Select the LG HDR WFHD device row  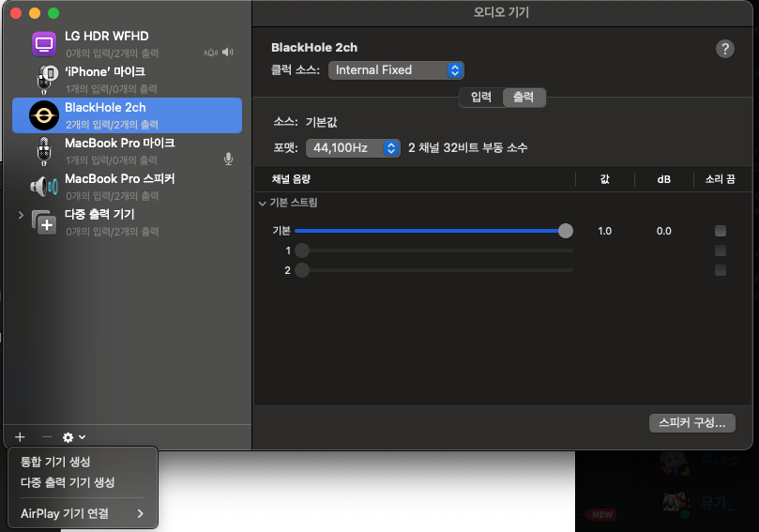click(127, 44)
